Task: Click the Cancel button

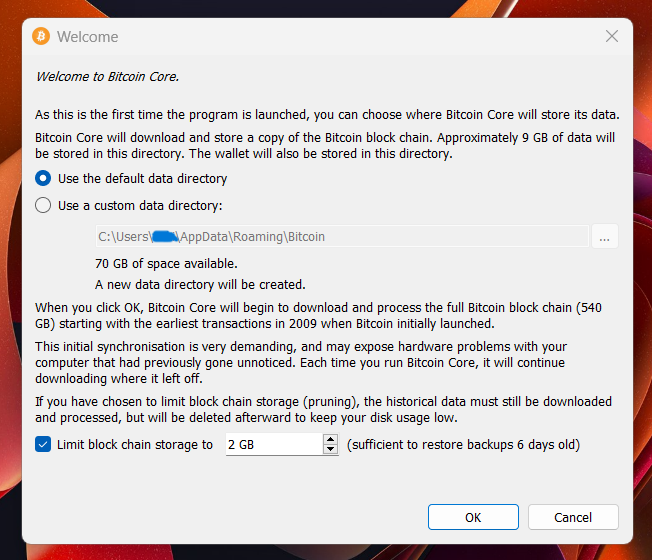Action: coord(573,517)
